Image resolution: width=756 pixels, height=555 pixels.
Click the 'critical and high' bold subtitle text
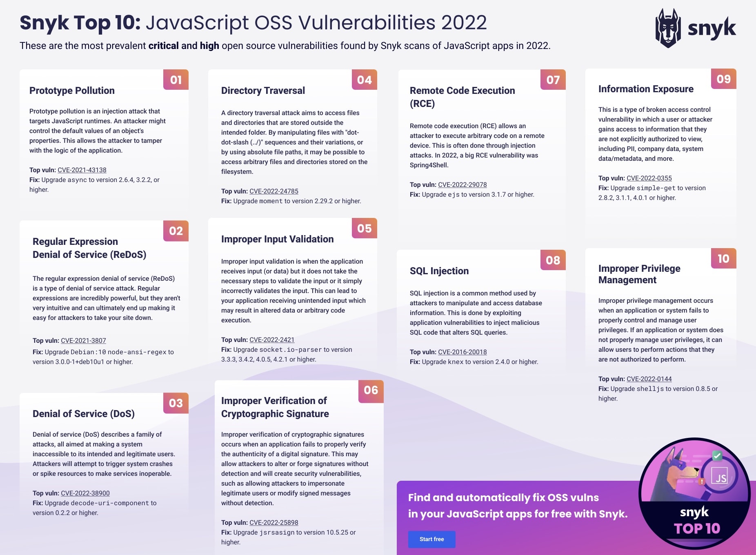184,46
